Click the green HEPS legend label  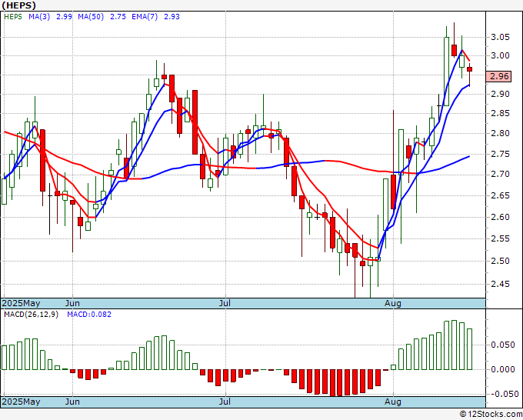pyautogui.click(x=13, y=17)
